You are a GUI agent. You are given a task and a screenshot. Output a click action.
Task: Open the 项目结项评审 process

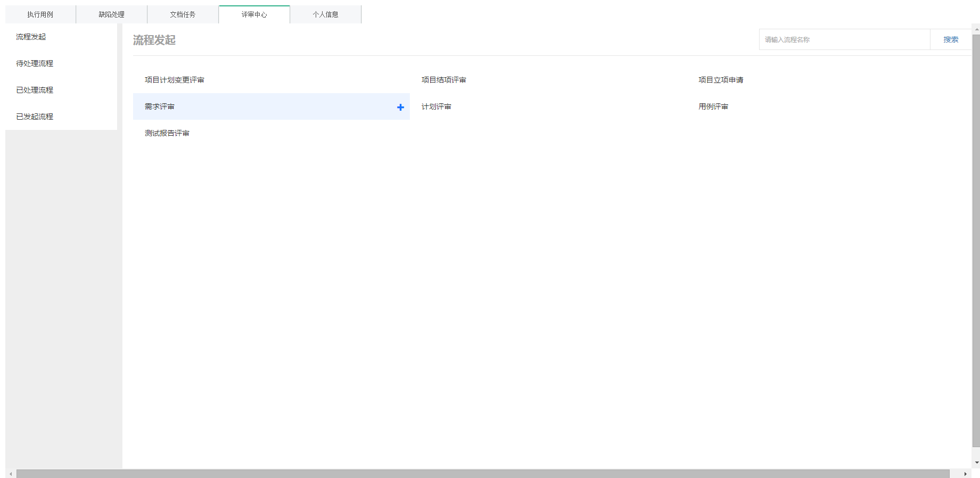click(443, 80)
